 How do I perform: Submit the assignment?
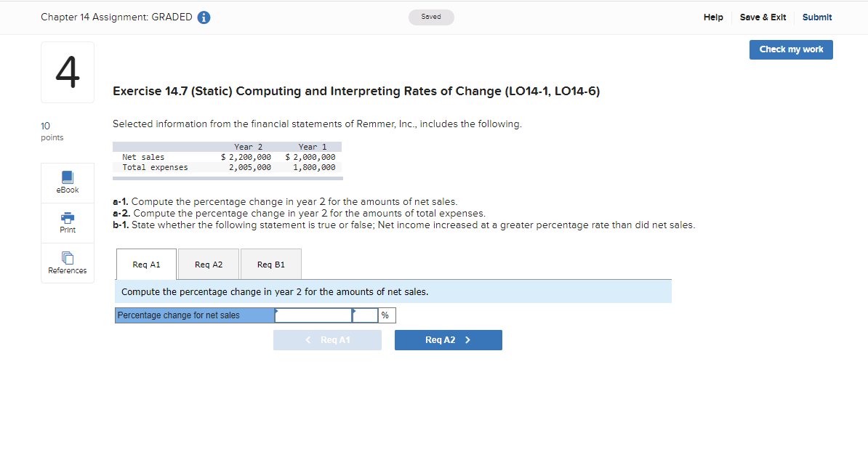817,17
